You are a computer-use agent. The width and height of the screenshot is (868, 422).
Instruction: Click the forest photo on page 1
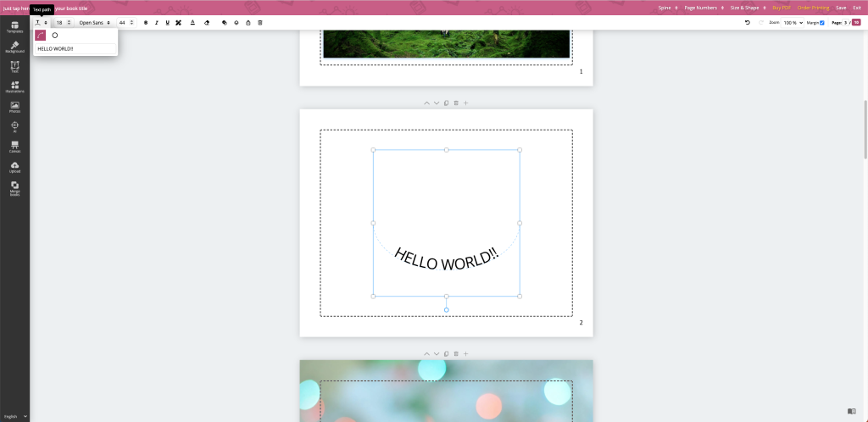pos(446,44)
